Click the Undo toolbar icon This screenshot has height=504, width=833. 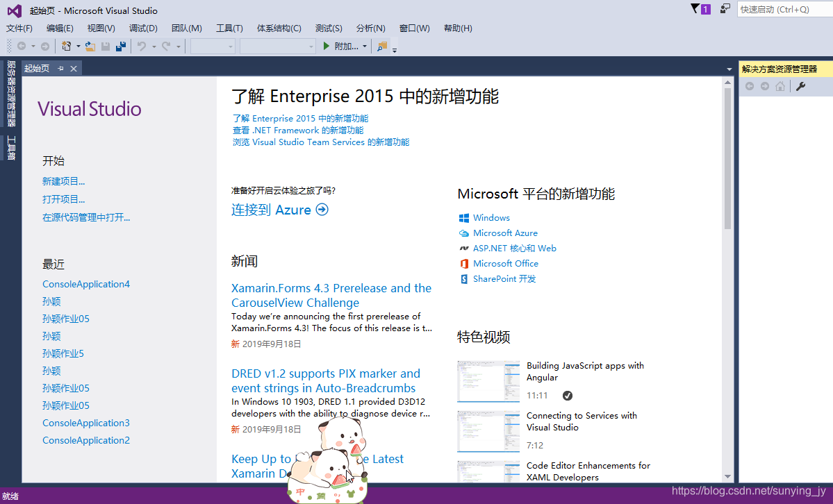click(141, 47)
